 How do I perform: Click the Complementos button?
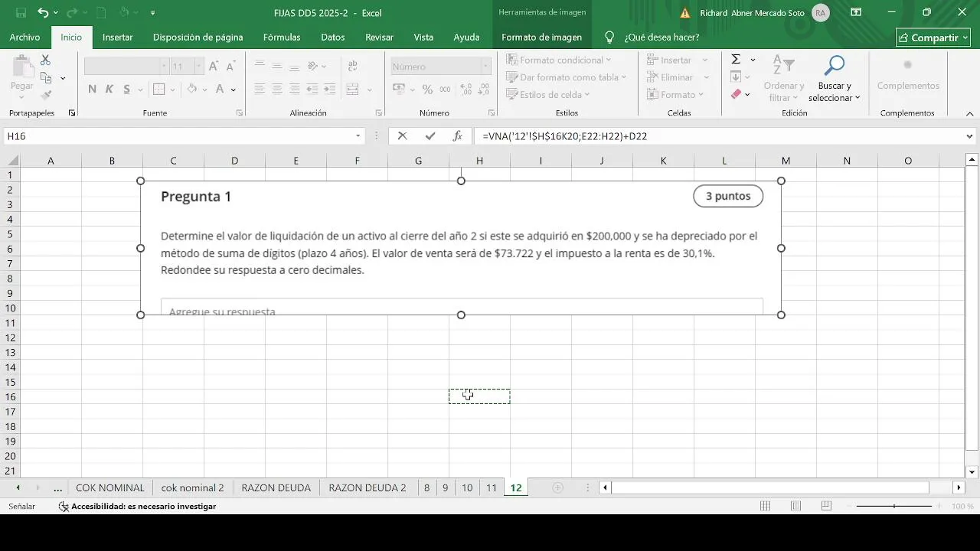(x=908, y=76)
